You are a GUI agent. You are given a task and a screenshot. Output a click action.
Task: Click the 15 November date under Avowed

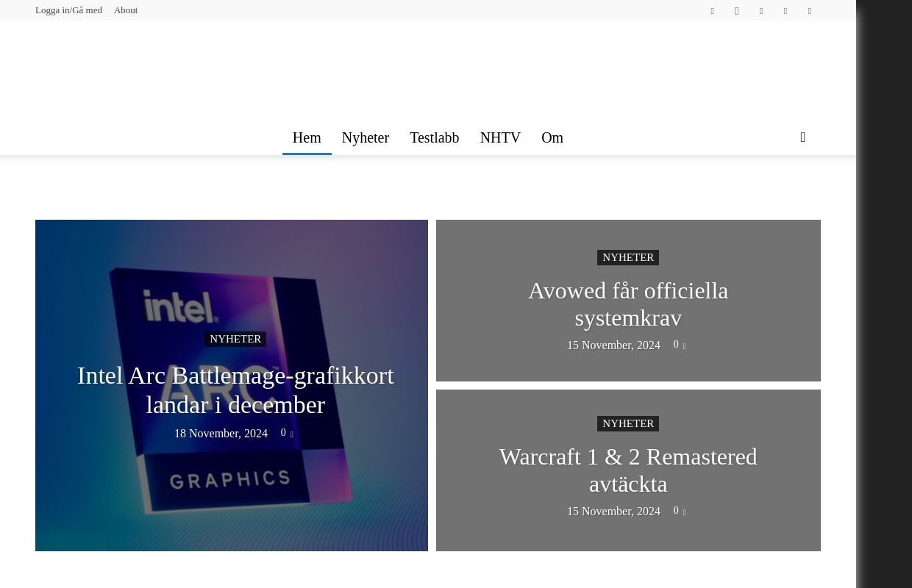613,345
